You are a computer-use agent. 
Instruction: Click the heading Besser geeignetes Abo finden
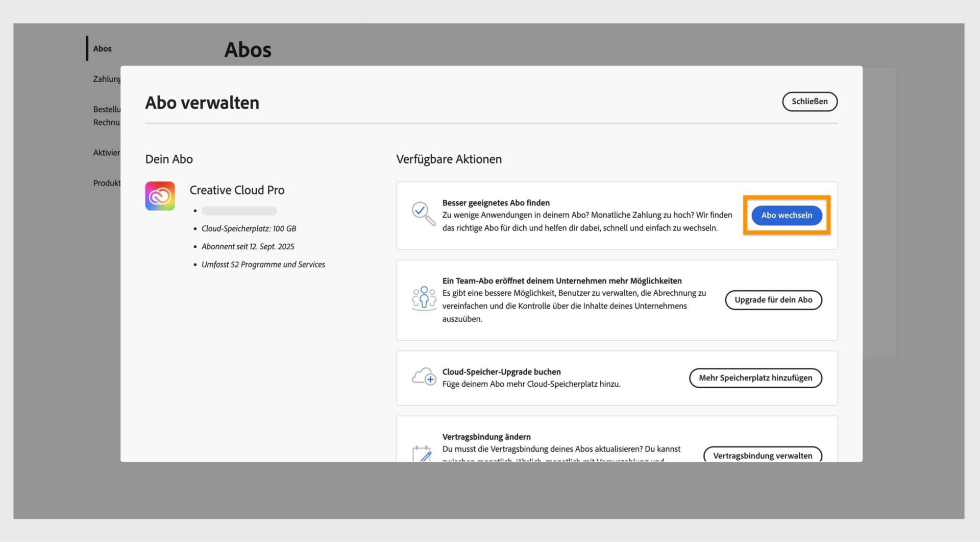click(496, 203)
